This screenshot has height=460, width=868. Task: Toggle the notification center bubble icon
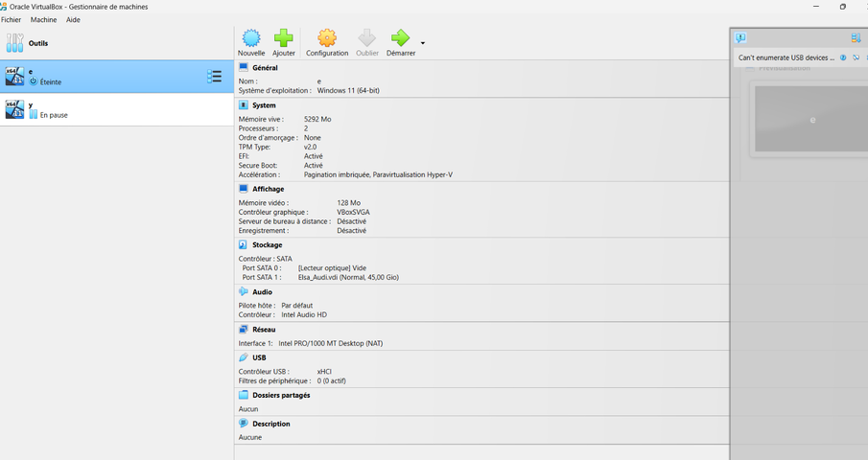(740, 37)
